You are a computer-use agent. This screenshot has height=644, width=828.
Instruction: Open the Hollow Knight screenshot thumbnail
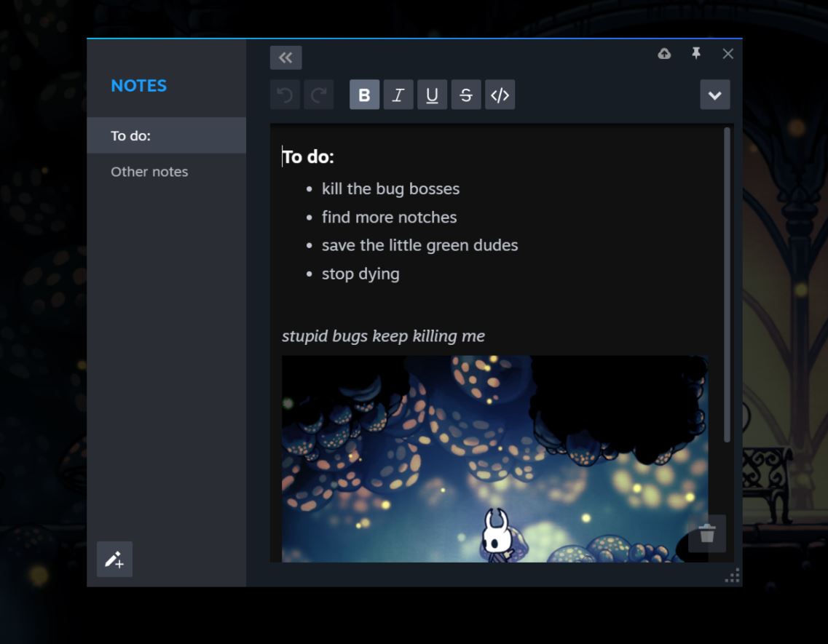pos(495,458)
